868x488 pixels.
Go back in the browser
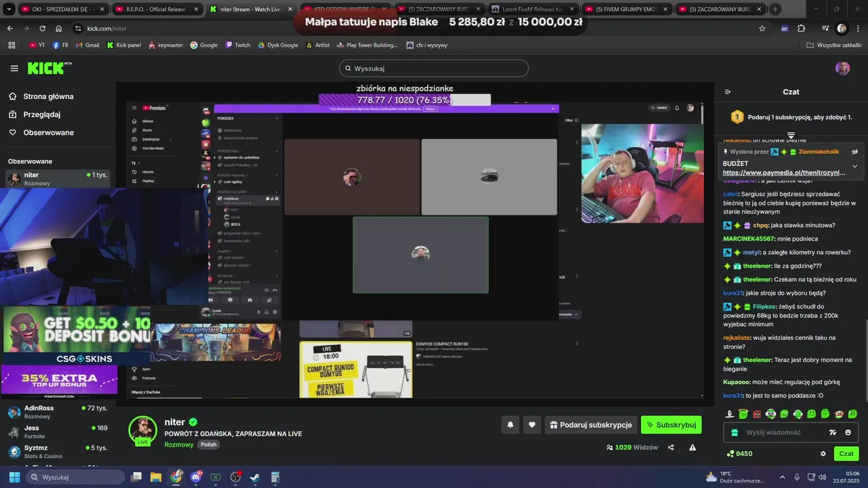click(x=9, y=28)
